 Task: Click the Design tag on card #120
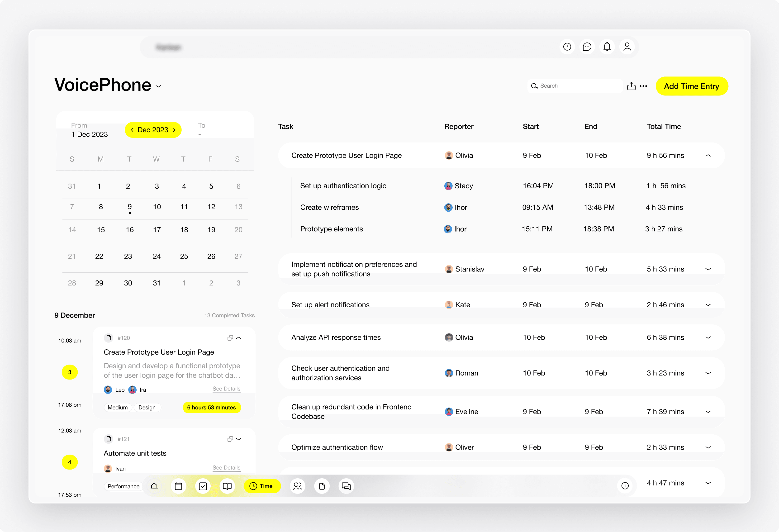[x=147, y=408]
